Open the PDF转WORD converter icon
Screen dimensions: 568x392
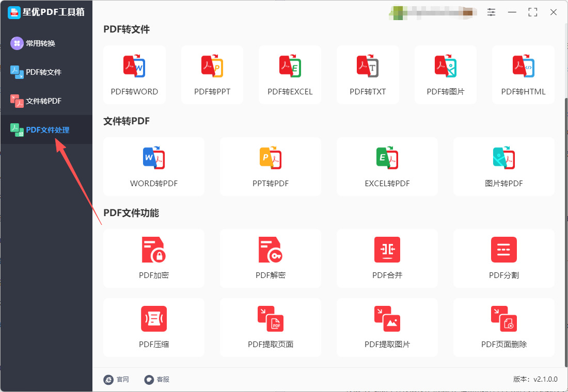pos(134,66)
